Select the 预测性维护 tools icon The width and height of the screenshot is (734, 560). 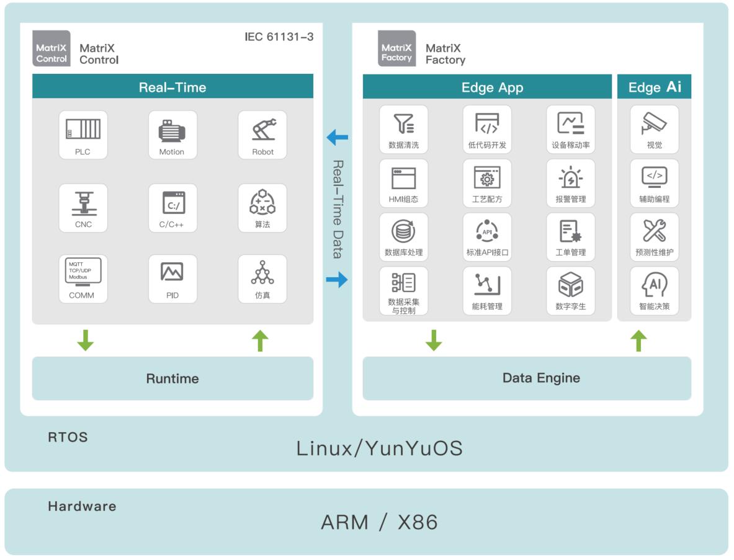[x=655, y=237]
